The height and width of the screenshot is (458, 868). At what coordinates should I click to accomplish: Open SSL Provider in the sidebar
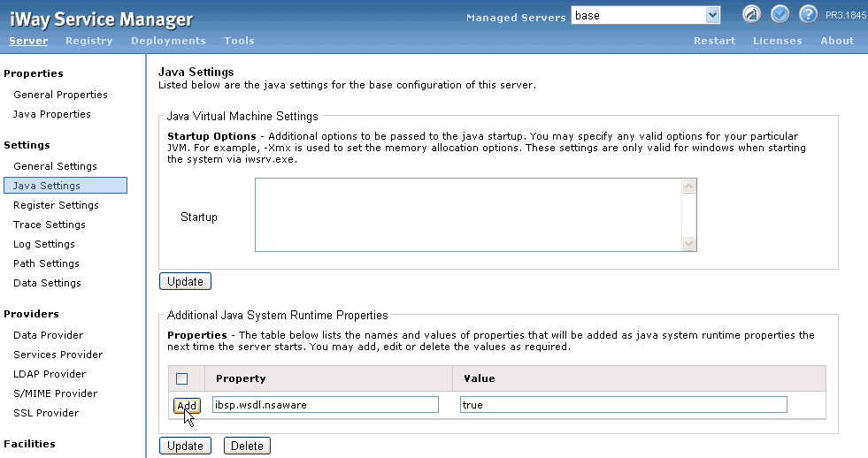pyautogui.click(x=46, y=413)
